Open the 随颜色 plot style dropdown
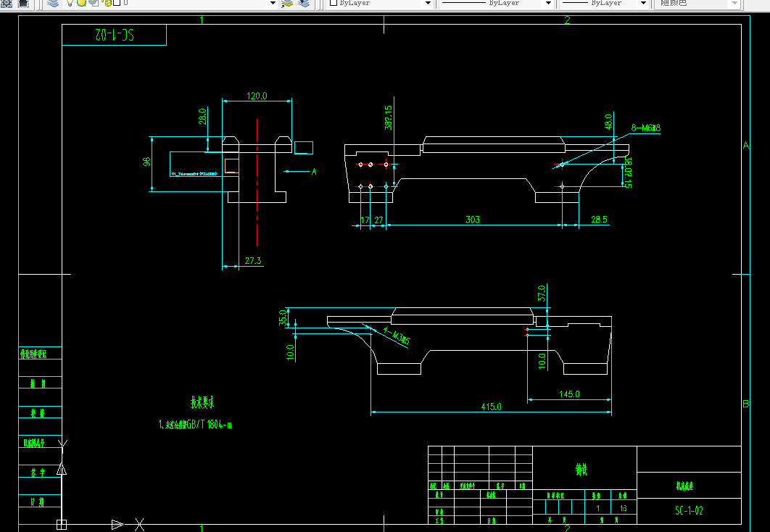 [734, 3]
